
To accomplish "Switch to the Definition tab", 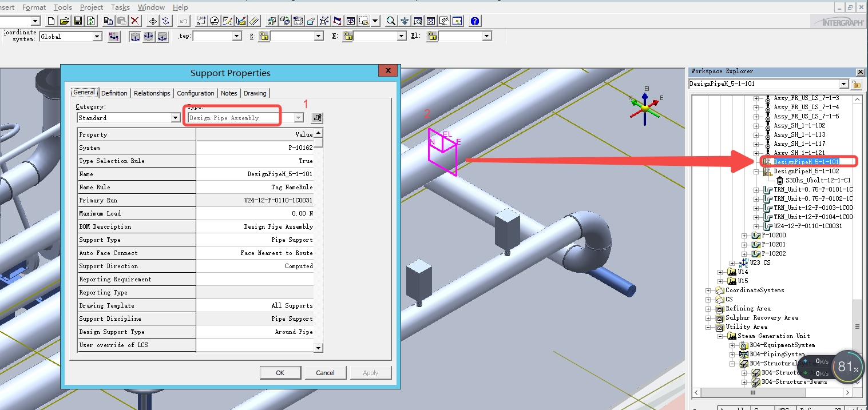I will tap(114, 93).
